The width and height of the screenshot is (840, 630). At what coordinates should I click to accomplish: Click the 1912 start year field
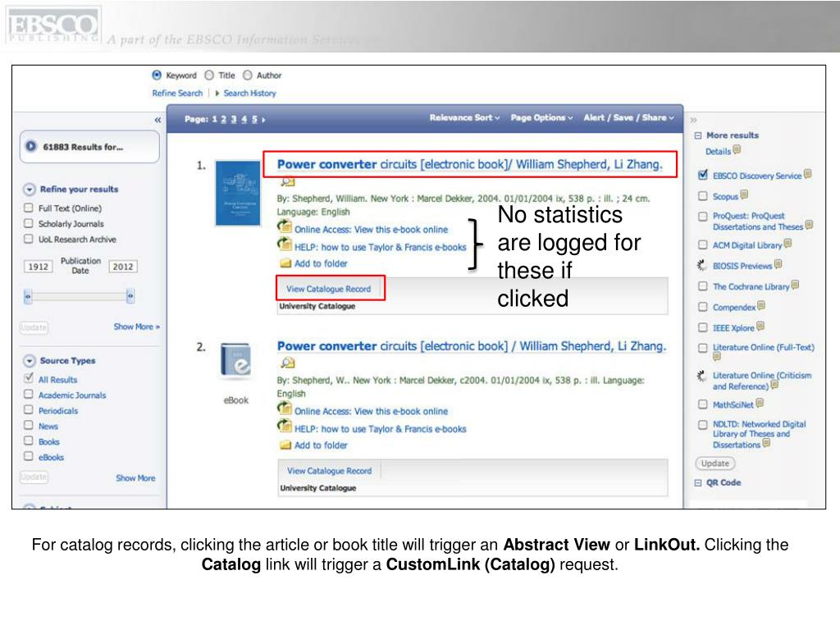pyautogui.click(x=39, y=267)
